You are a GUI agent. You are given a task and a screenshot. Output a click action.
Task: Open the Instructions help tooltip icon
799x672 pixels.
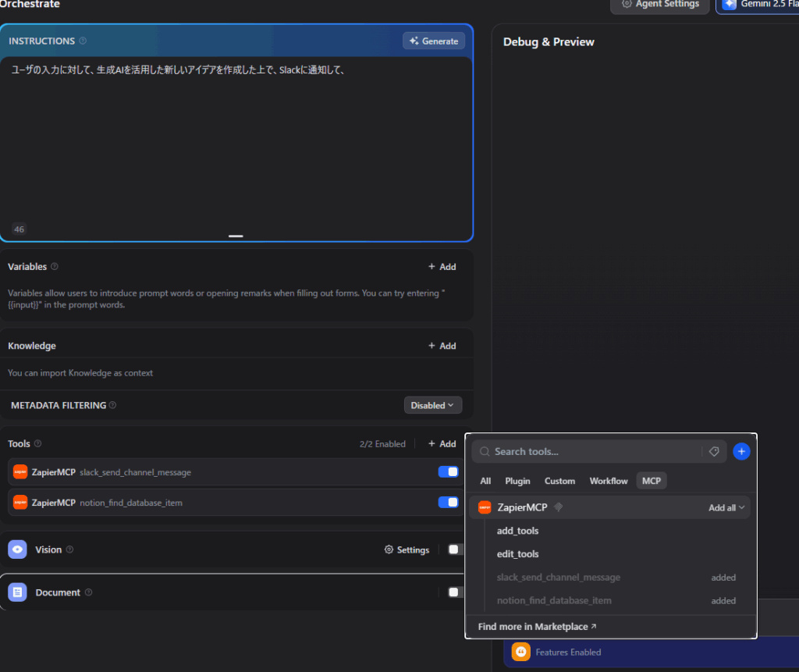(x=83, y=41)
